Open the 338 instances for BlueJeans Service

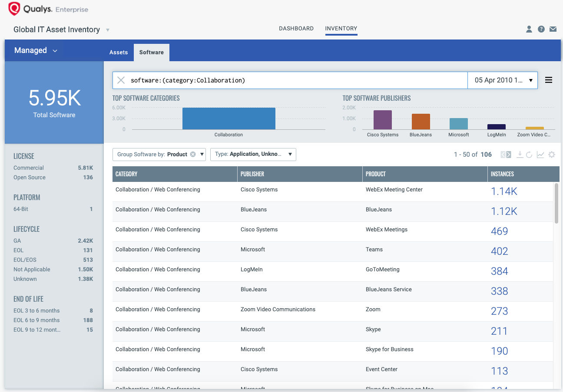point(500,291)
